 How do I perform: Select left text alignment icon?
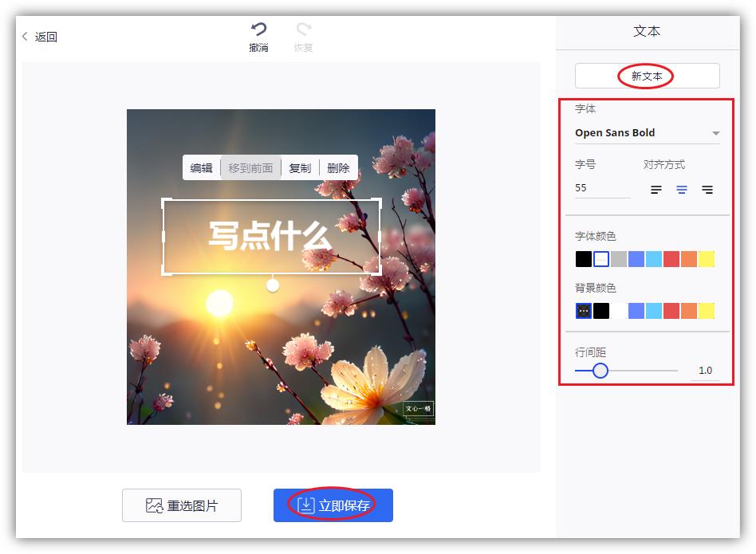tap(656, 190)
